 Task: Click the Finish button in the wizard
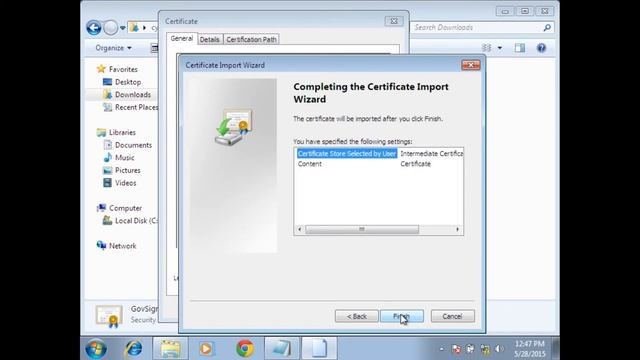(x=402, y=316)
